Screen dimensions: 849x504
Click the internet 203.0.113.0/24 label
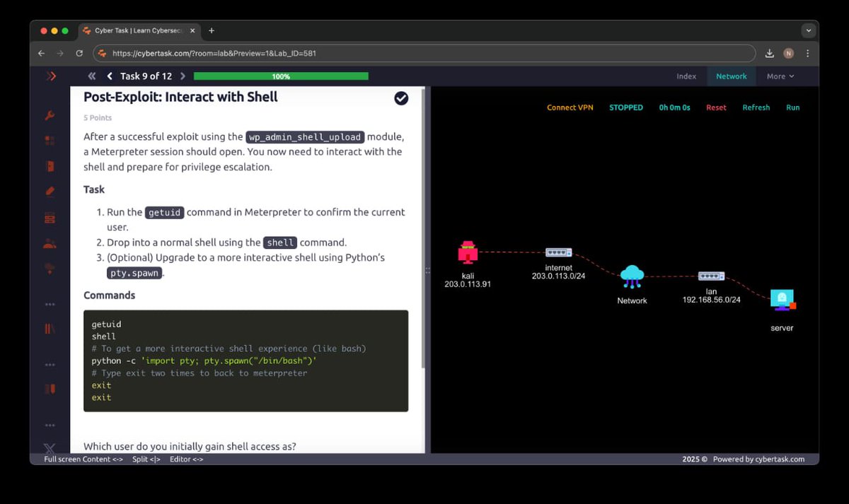pyautogui.click(x=558, y=272)
